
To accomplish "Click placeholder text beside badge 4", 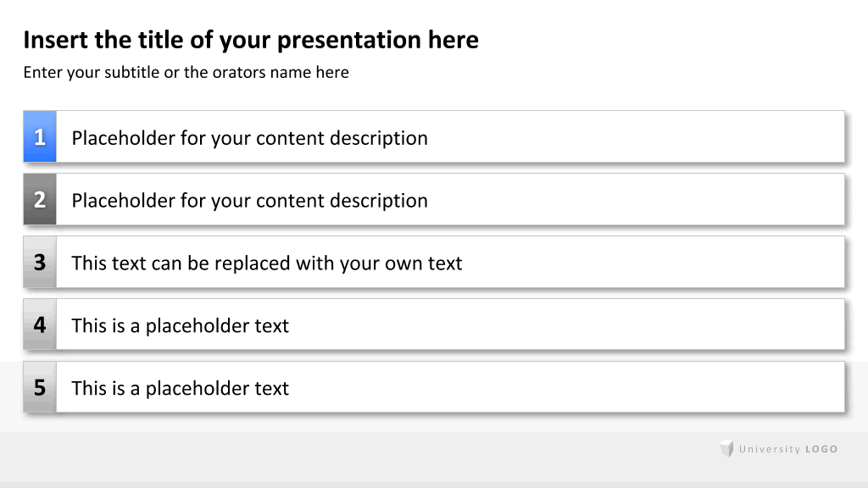I will click(x=181, y=325).
